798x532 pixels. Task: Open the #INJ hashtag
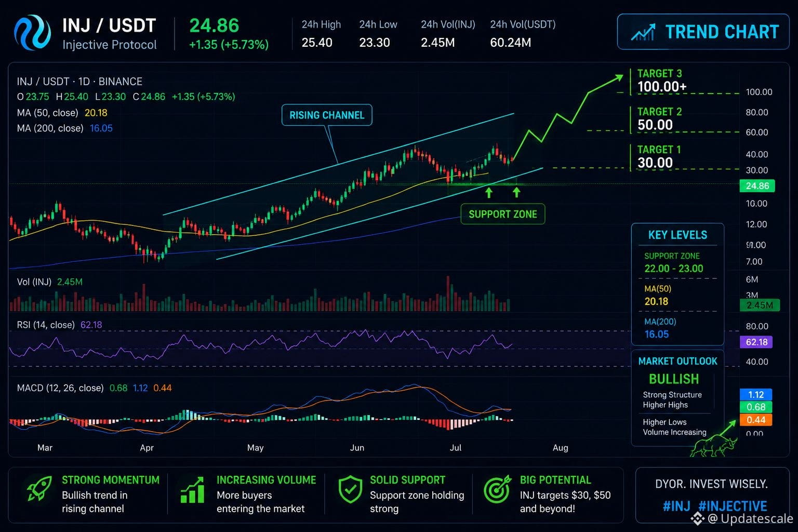coord(676,506)
